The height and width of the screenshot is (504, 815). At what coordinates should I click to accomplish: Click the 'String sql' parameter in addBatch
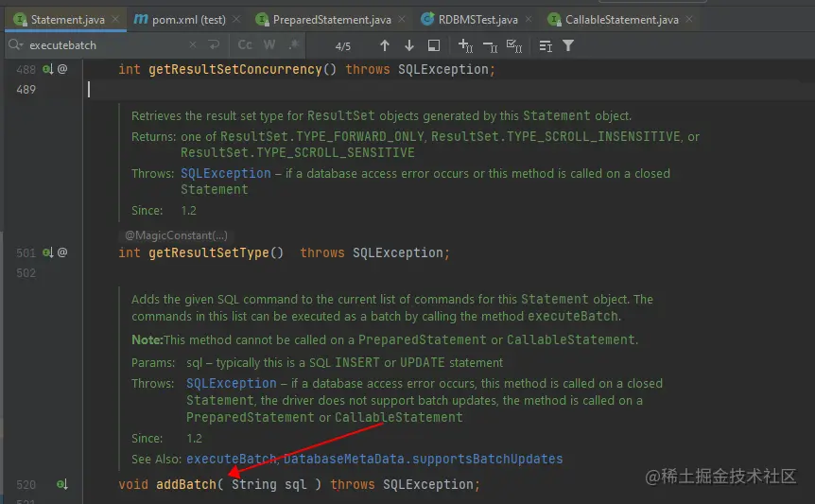269,484
